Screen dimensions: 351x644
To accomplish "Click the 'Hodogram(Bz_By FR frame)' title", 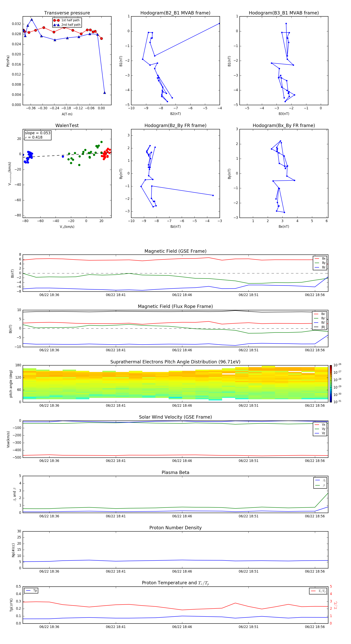I will pyautogui.click(x=175, y=125).
